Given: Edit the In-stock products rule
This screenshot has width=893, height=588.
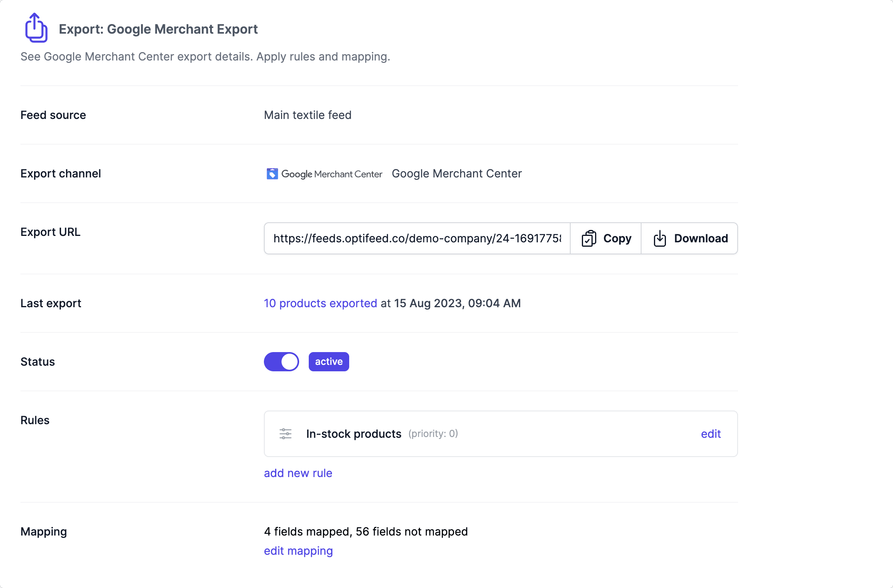Looking at the screenshot, I should [x=711, y=434].
